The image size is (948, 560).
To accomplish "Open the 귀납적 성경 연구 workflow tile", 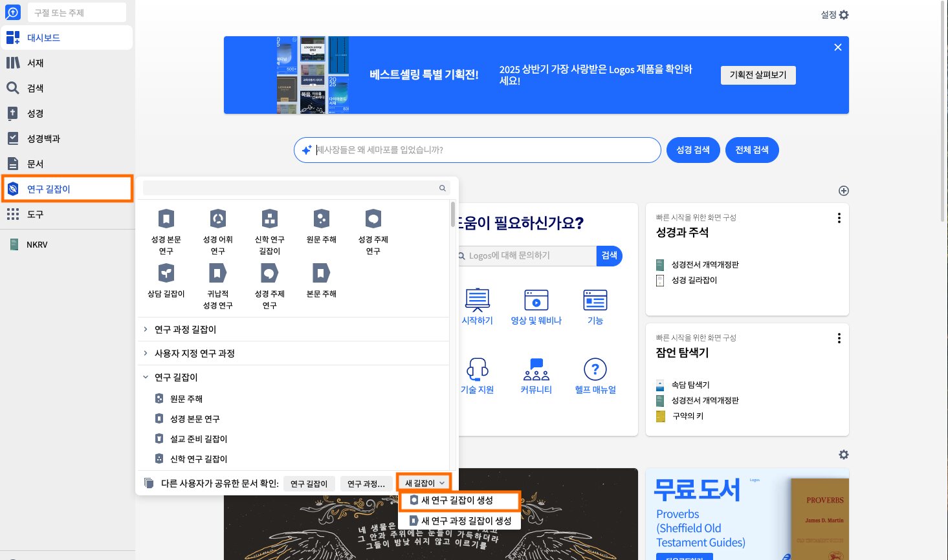I will [x=218, y=286].
